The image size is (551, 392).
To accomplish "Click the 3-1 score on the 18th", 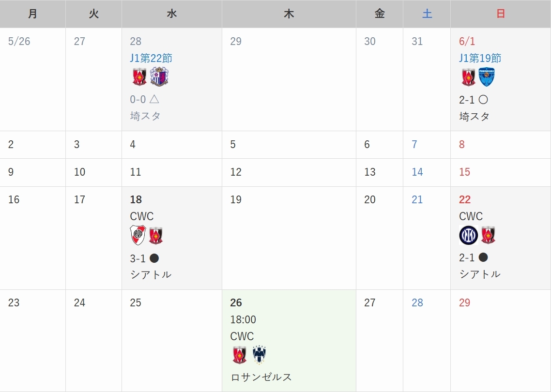I will pyautogui.click(x=138, y=258).
